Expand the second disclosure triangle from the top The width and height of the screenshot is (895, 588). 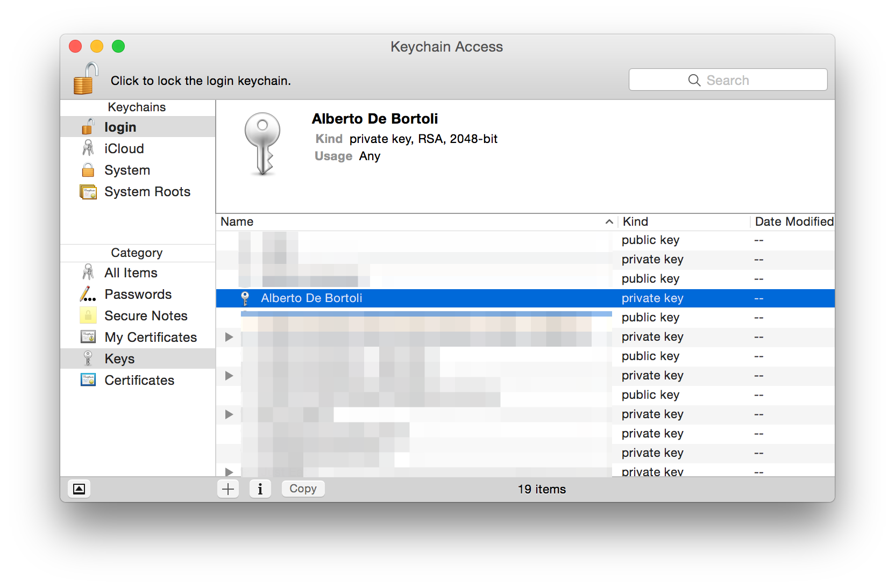[229, 376]
